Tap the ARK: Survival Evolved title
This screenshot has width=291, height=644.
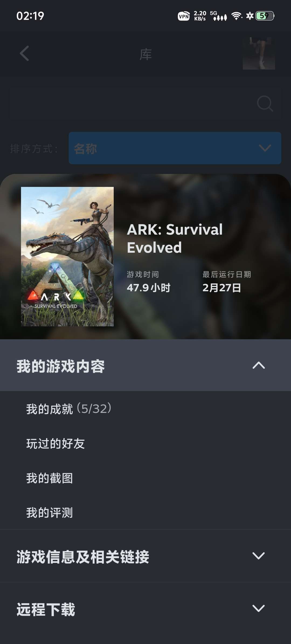(175, 238)
